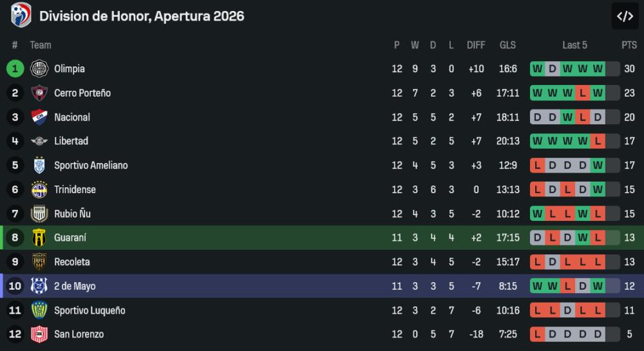644x351 pixels.
Task: Click the San Lorenzo club crest
Action: click(x=39, y=334)
